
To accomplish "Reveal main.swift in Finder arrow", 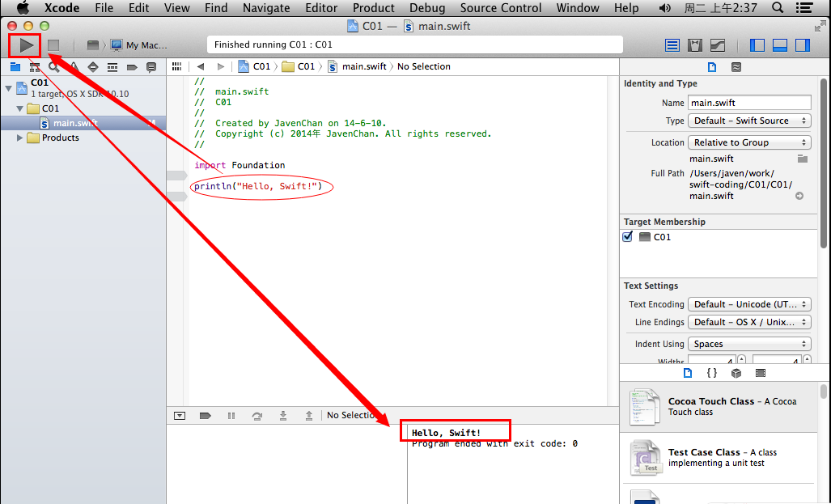I will (x=799, y=196).
